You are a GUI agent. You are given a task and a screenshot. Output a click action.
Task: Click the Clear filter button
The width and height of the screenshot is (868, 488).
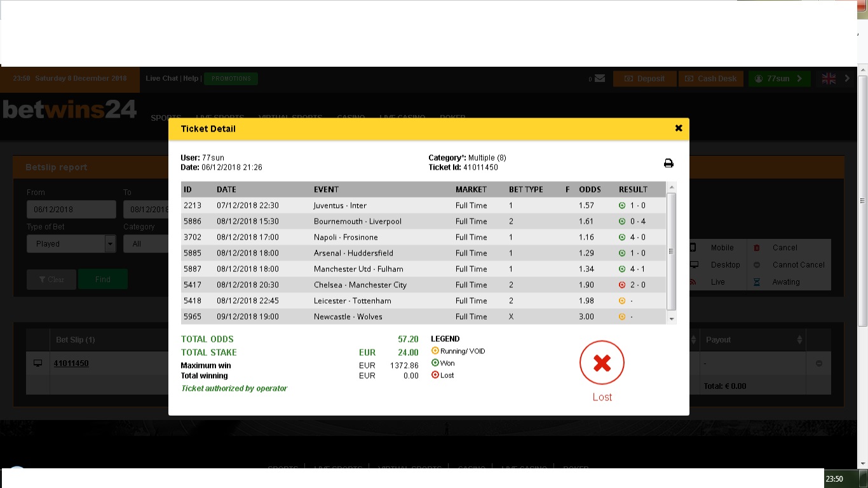51,280
